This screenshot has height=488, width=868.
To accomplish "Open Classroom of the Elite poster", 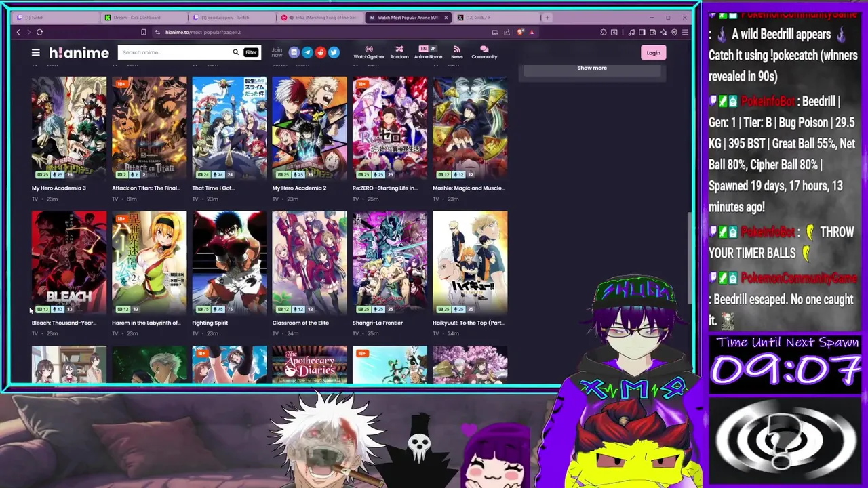I will tap(309, 262).
